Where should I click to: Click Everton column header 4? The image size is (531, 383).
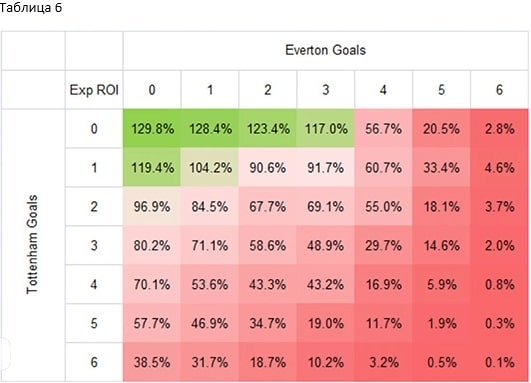tap(383, 90)
